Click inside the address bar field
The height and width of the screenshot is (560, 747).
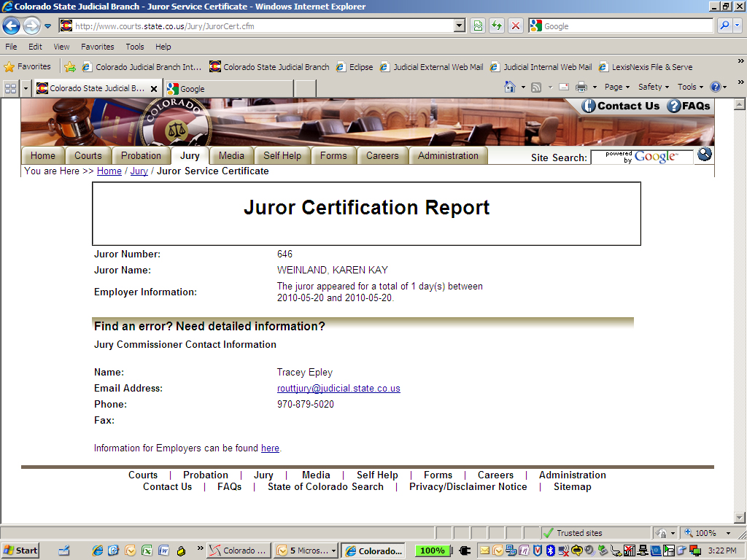click(255, 26)
